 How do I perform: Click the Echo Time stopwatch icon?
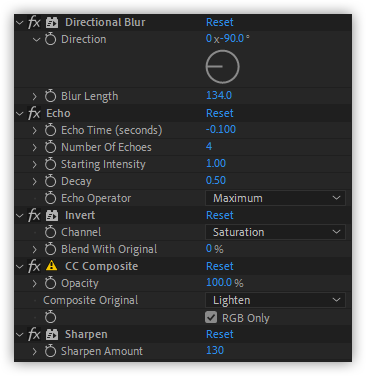[50, 130]
